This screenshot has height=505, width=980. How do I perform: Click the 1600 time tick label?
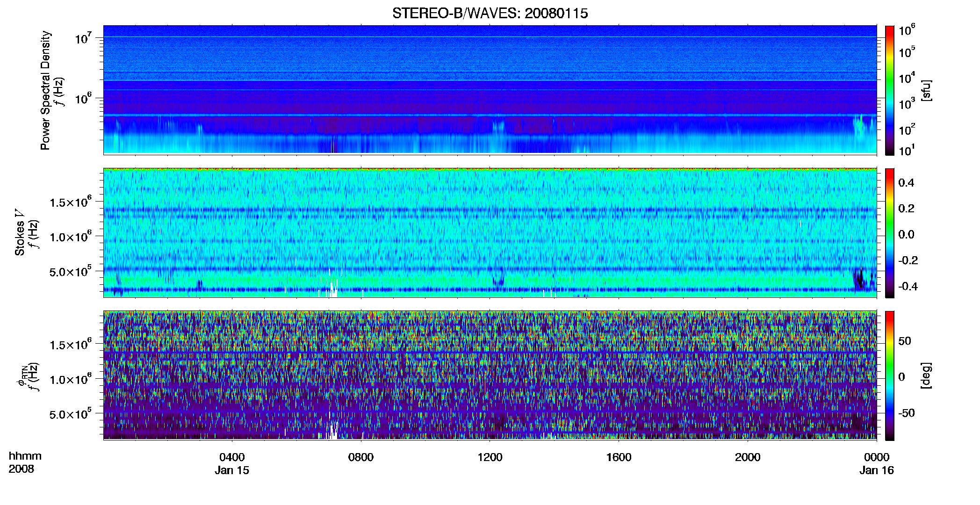pyautogui.click(x=619, y=457)
